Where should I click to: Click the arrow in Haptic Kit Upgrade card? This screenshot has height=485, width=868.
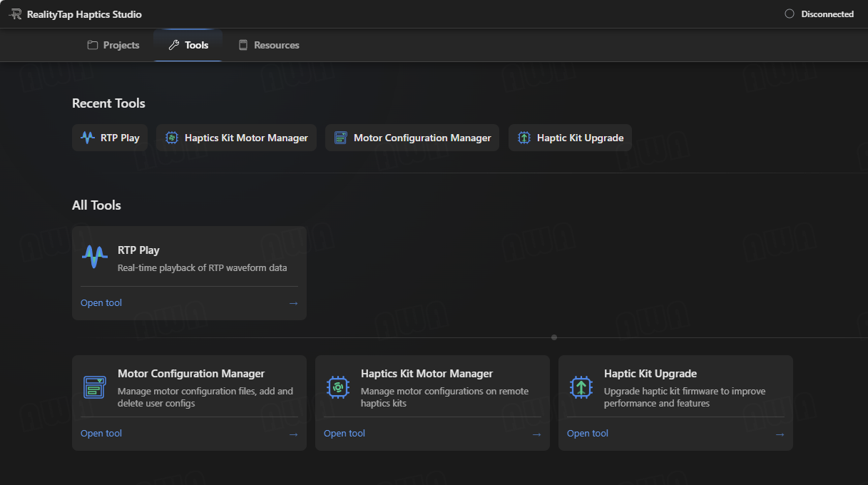[x=780, y=434]
